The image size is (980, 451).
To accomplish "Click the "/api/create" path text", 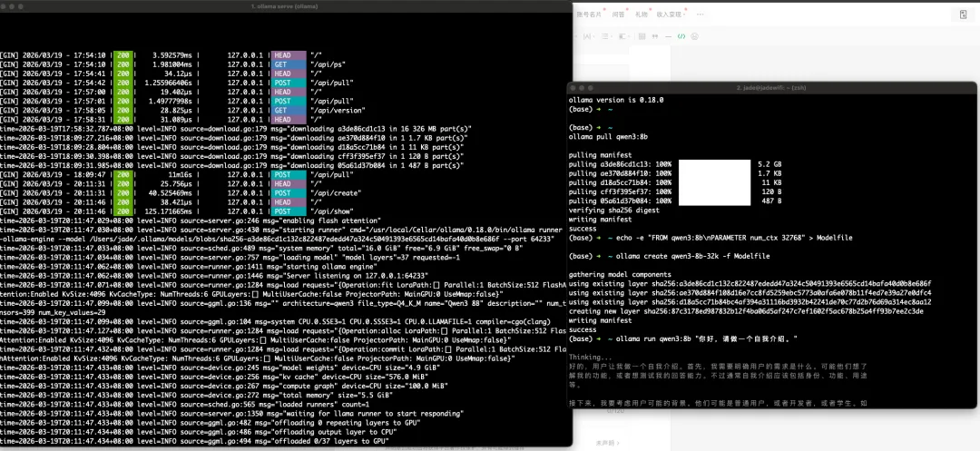I will click(x=336, y=193).
